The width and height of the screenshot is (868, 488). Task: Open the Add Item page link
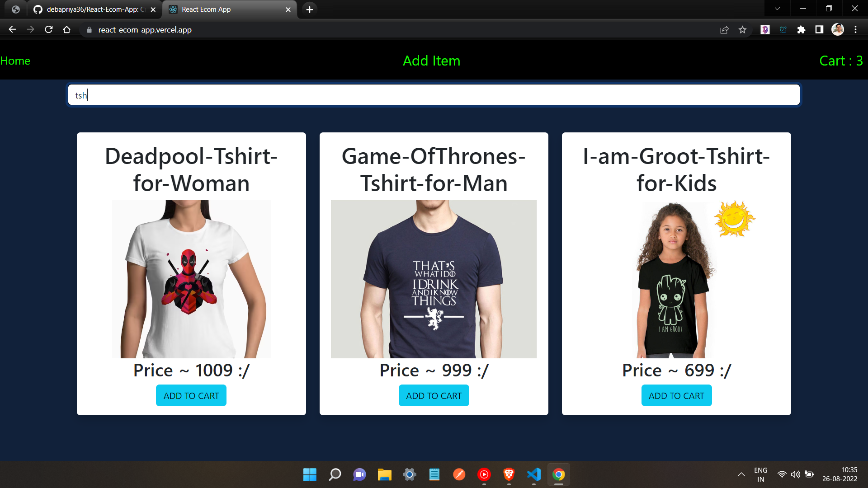[431, 61]
